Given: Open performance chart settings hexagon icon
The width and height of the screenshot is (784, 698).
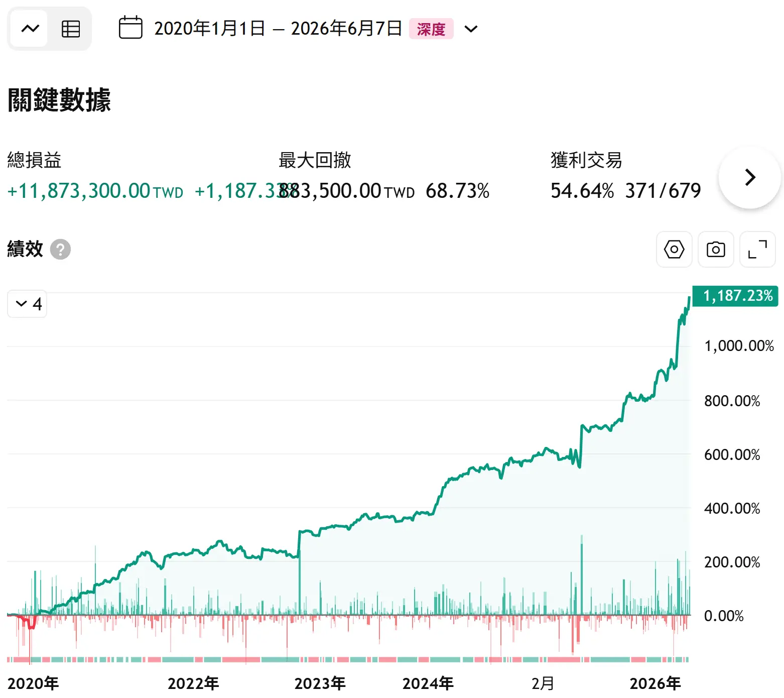Looking at the screenshot, I should click(674, 250).
